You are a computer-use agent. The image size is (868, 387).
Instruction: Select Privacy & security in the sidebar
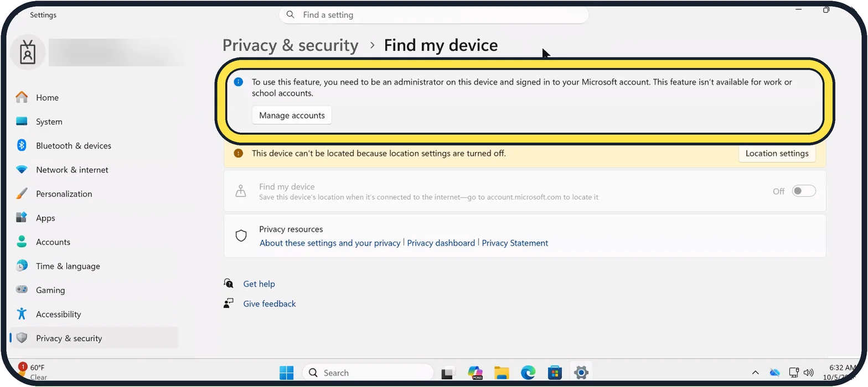[94, 338]
